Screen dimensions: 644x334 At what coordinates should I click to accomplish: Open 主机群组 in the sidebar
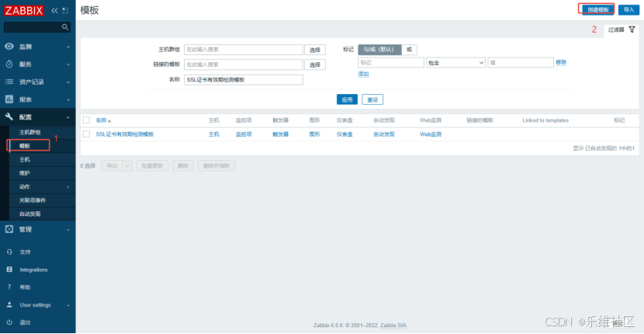point(29,132)
